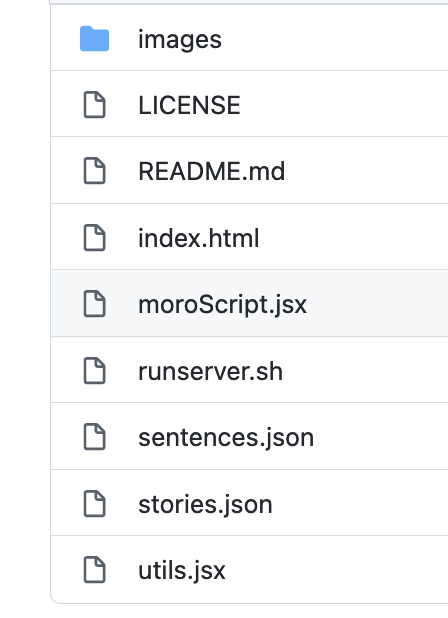Click the file icon beside stories.json

pos(95,504)
